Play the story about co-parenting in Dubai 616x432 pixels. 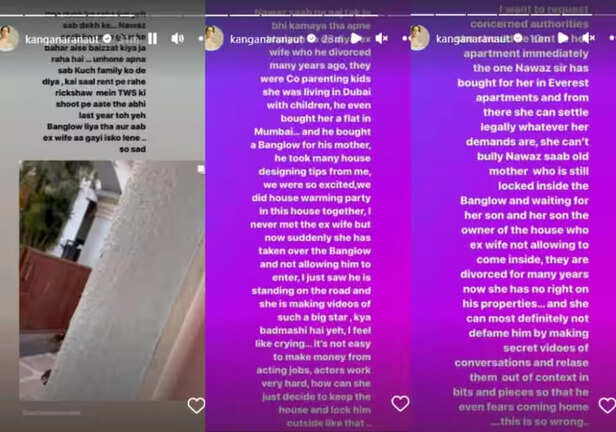(356, 38)
